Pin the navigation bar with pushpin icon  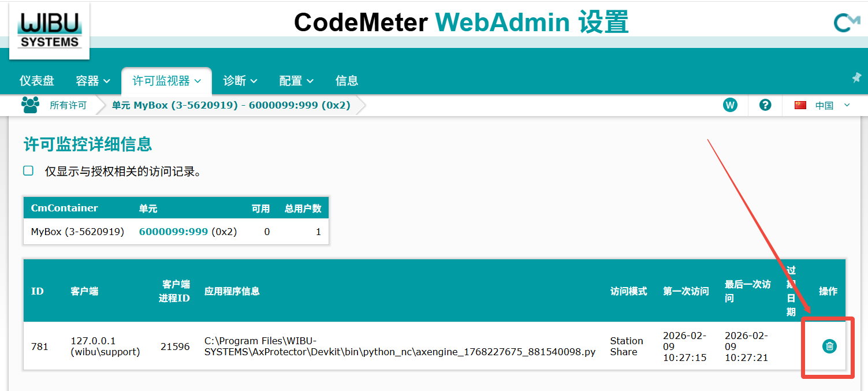856,77
